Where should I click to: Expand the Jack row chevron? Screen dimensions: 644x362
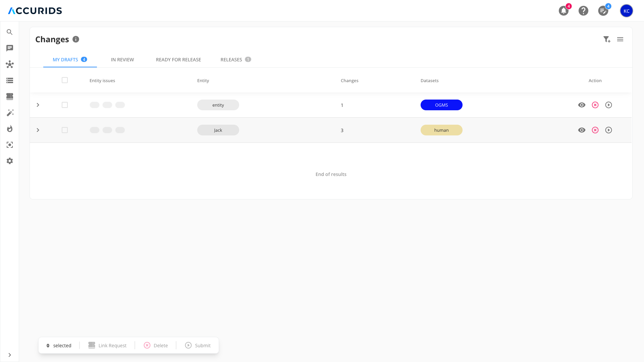click(38, 130)
